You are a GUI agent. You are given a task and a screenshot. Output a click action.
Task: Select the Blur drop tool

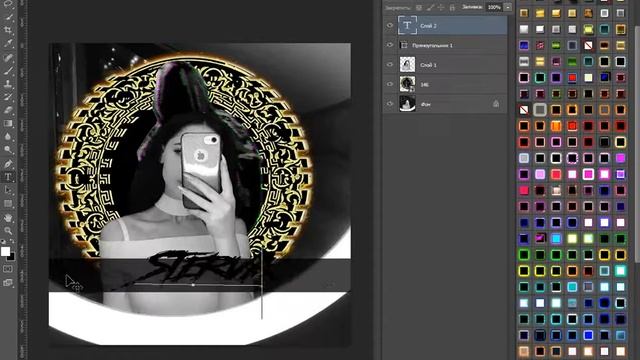coord(8,136)
